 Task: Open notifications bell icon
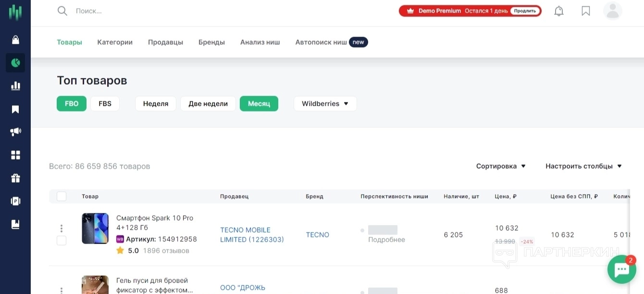pyautogui.click(x=559, y=11)
